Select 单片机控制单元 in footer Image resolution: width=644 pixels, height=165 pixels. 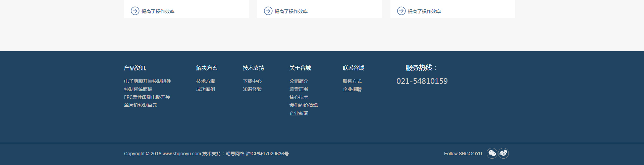tap(140, 105)
